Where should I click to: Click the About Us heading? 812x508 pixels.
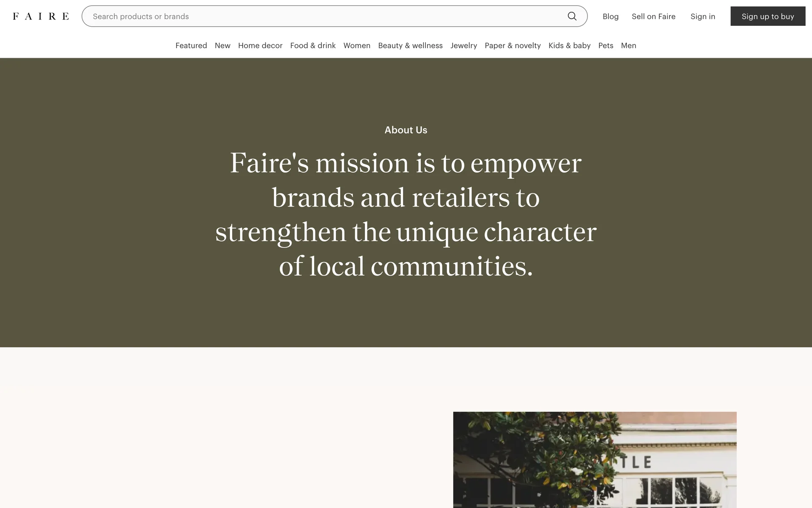(x=406, y=130)
